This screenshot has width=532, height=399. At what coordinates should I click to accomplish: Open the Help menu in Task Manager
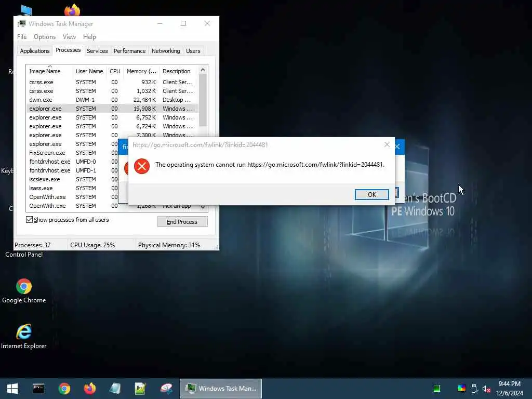(89, 37)
